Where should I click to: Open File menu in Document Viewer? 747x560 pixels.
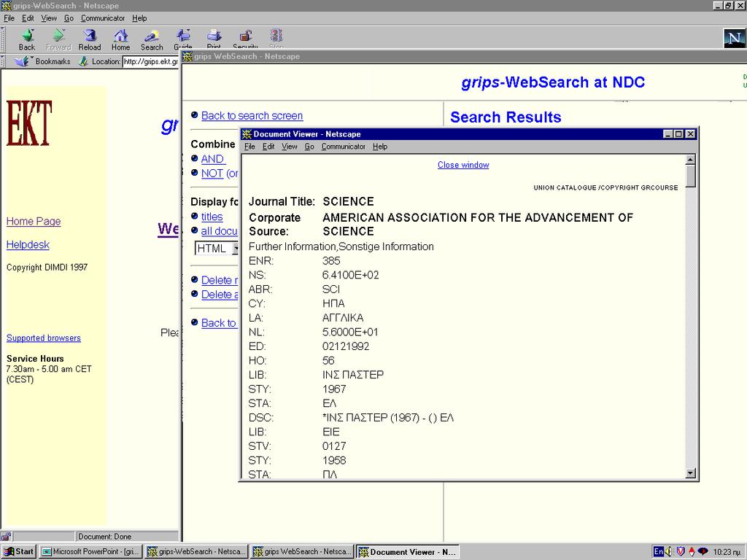point(249,147)
